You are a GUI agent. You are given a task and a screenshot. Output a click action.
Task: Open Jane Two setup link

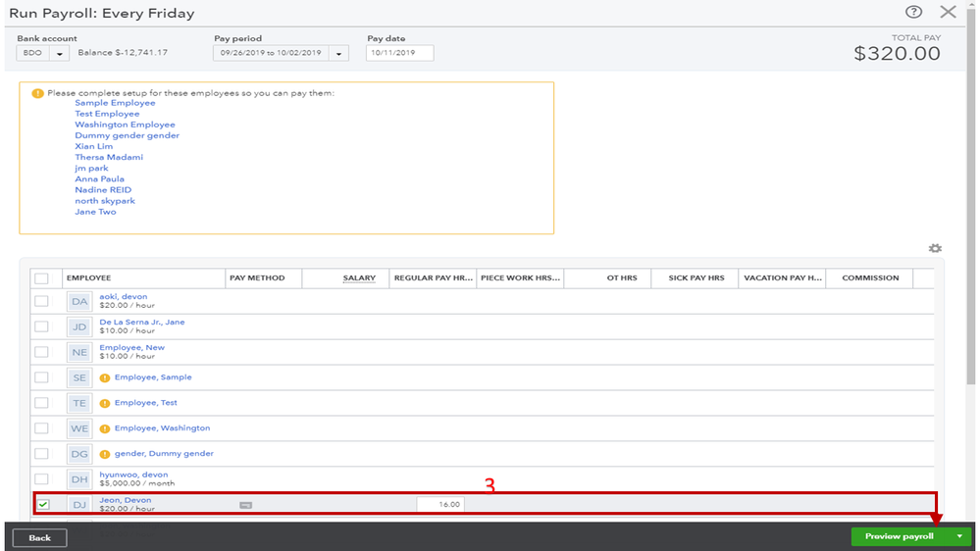[95, 212]
